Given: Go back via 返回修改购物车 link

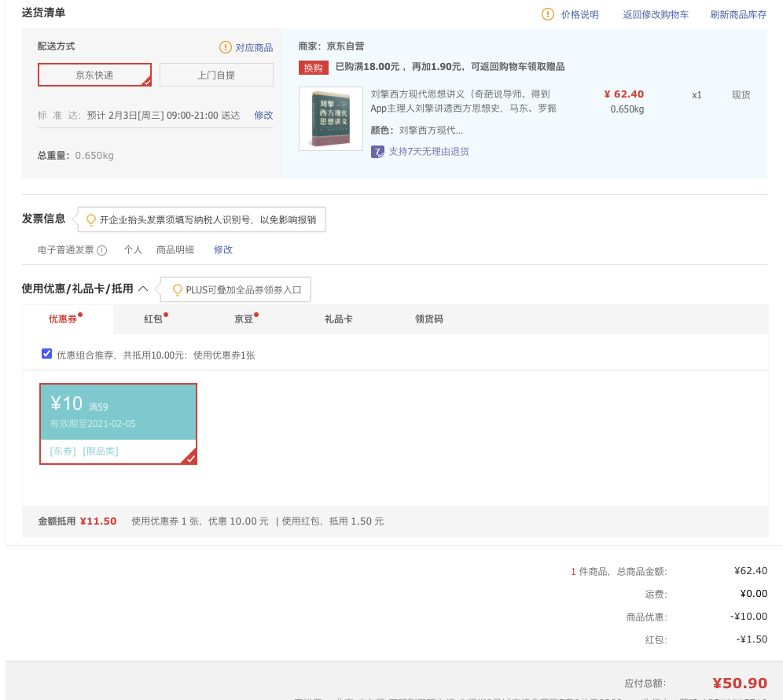Looking at the screenshot, I should tap(655, 14).
